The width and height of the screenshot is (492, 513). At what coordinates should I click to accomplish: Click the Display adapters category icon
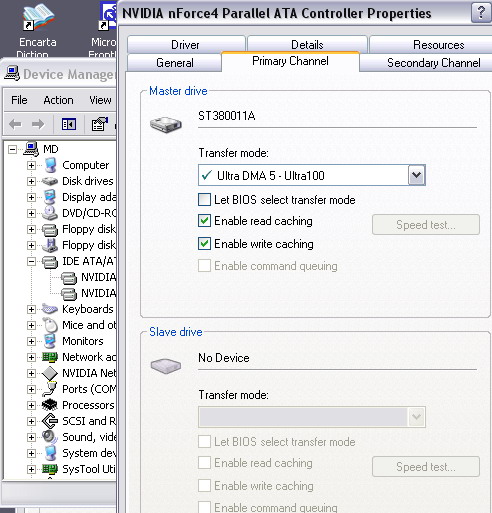(50, 197)
